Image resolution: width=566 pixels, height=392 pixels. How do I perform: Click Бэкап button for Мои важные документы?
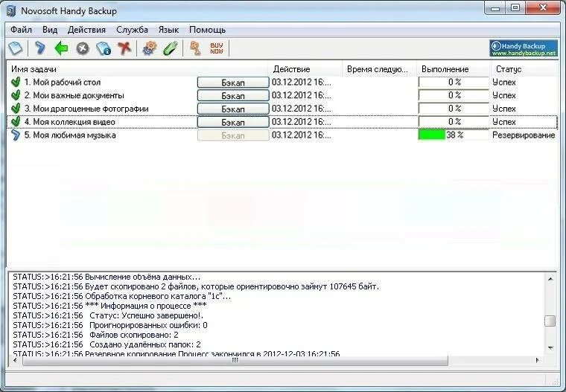pyautogui.click(x=233, y=95)
